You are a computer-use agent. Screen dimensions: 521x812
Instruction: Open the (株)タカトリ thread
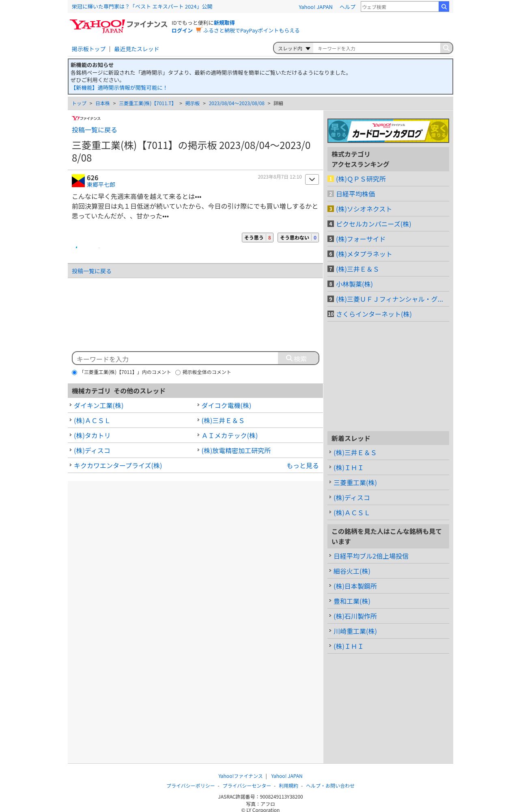pyautogui.click(x=92, y=436)
